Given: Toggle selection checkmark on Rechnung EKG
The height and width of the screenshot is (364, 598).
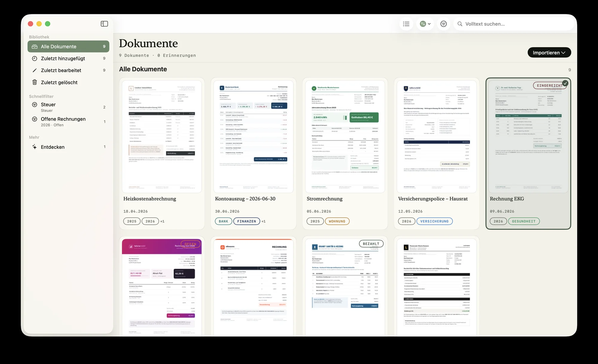Looking at the screenshot, I should tap(565, 83).
